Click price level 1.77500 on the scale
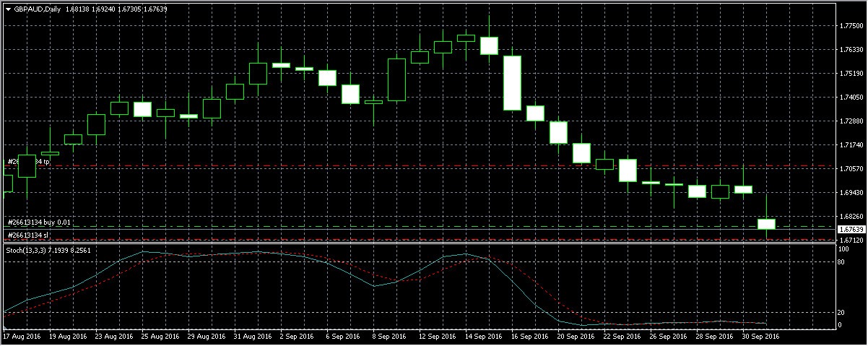The height and width of the screenshot is (346, 868). (851, 26)
